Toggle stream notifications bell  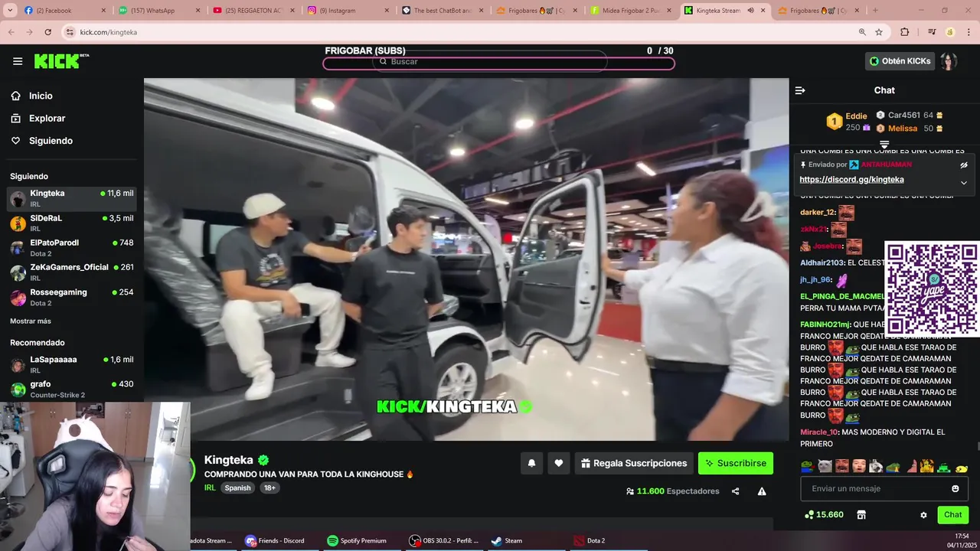[x=531, y=463]
